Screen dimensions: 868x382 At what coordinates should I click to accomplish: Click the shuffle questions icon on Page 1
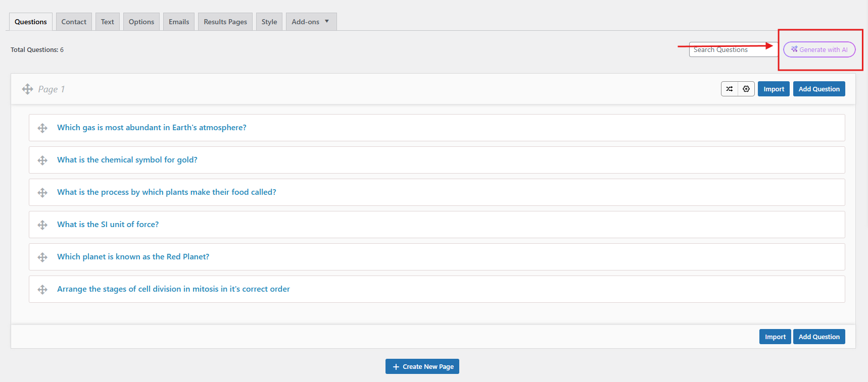click(x=729, y=89)
